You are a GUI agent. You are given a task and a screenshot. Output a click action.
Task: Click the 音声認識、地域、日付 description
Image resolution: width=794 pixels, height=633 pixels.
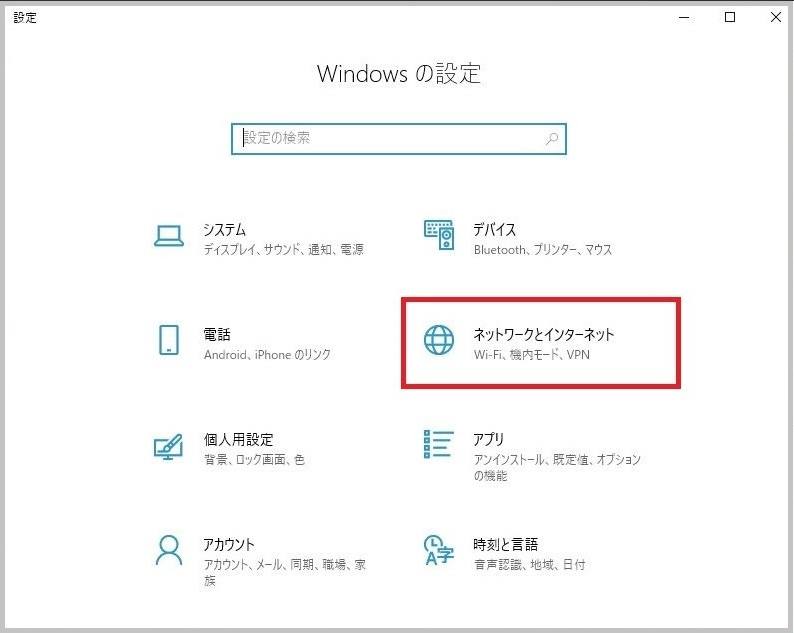coord(529,564)
